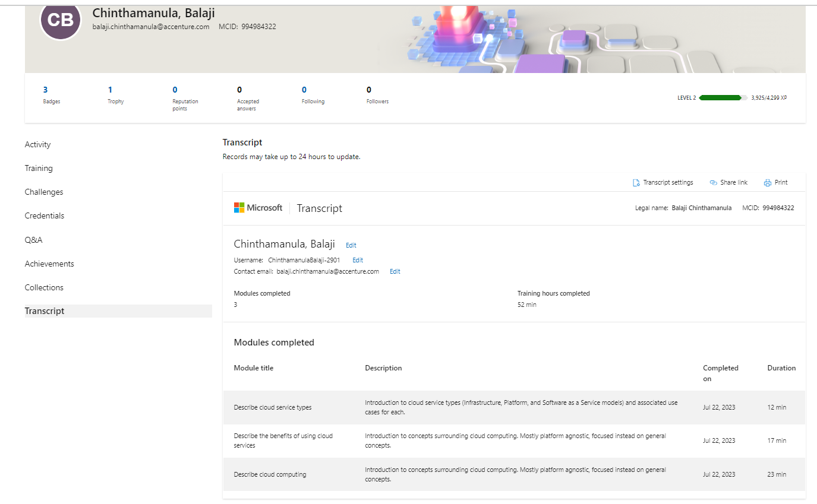Click the description of Describe cloud service types
Image resolution: width=817 pixels, height=504 pixels.
point(521,407)
